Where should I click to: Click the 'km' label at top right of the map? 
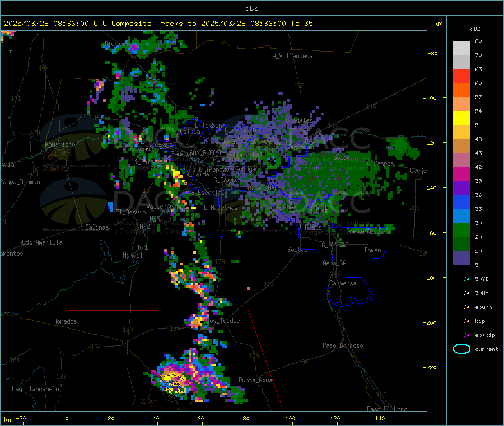(x=438, y=24)
